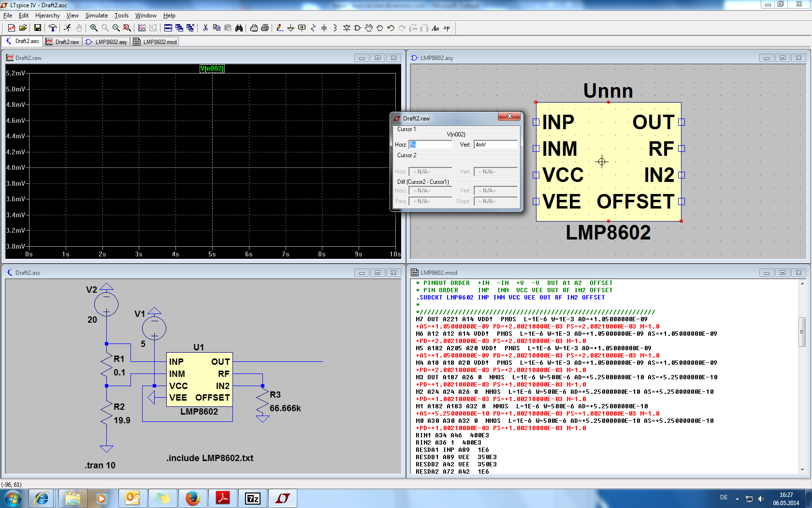Open Control Panel via the hammer icon

pos(53,28)
